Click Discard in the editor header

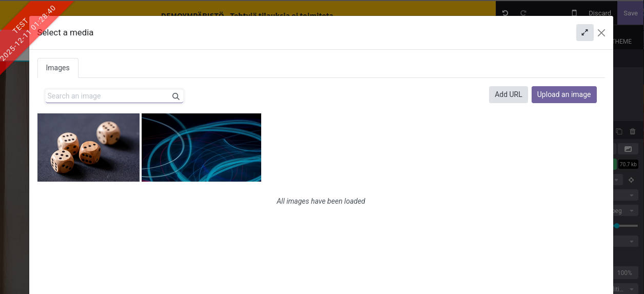click(x=599, y=13)
